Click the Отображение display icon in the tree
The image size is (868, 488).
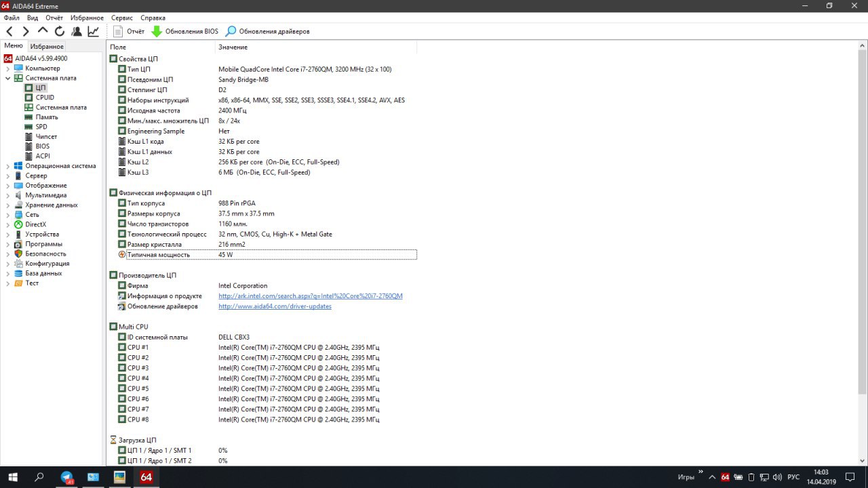point(18,186)
